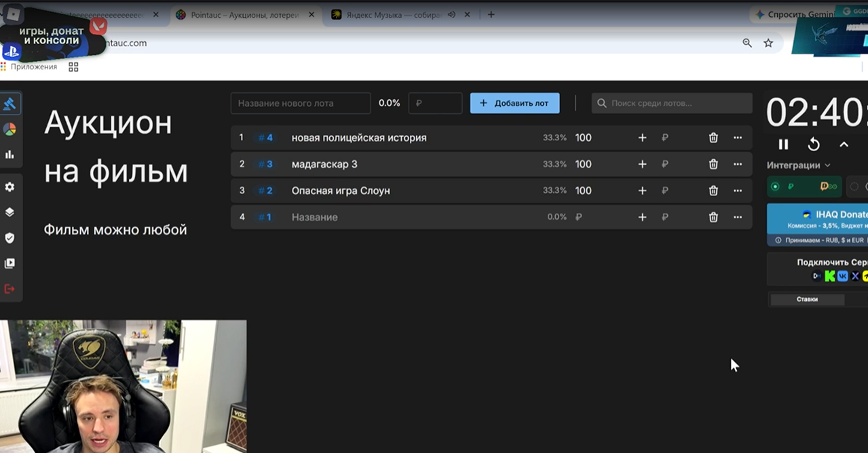Open three-dots menu for empty lot 4
The image size is (868, 453).
point(738,217)
